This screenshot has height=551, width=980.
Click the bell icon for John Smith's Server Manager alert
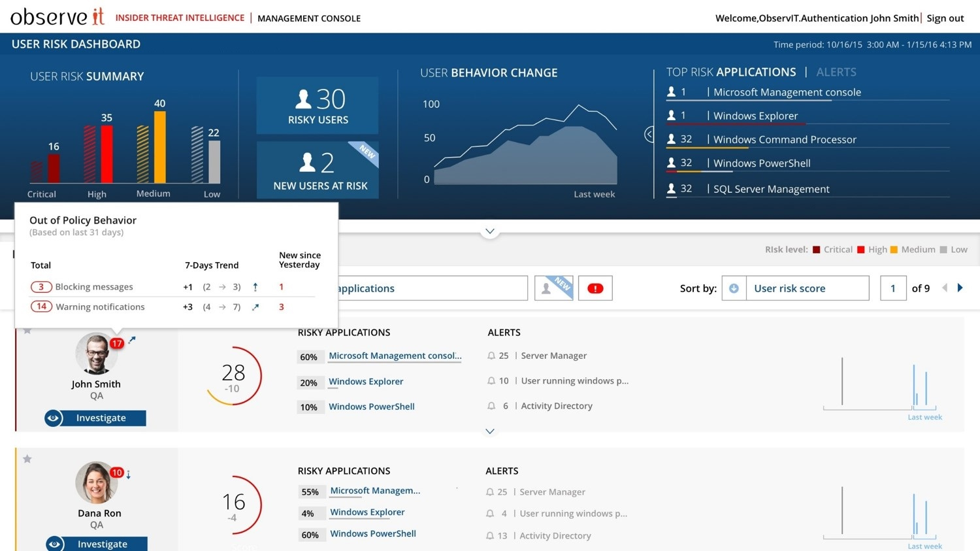click(491, 356)
